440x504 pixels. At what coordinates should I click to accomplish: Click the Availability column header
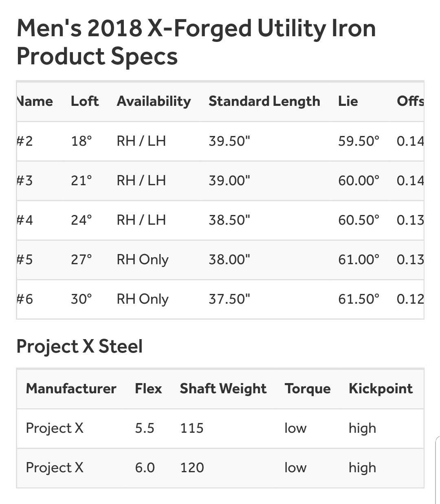pos(154,101)
